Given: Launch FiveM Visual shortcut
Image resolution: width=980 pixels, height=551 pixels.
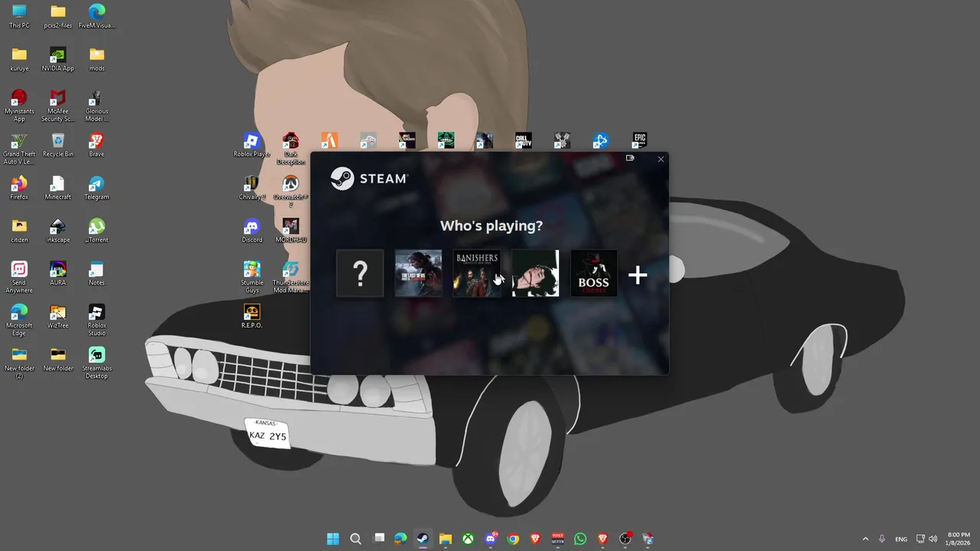Looking at the screenshot, I should coord(96,16).
